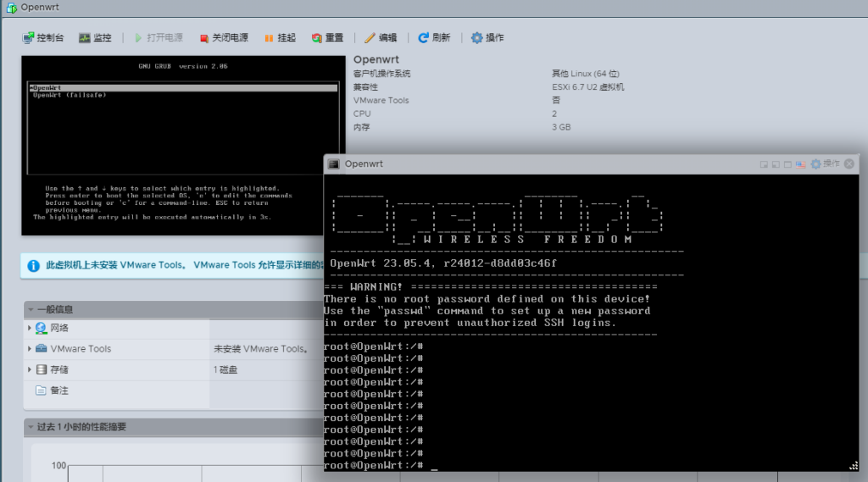Click the Openwrt VM icon in title bar
Viewport: 868px width, 482px height.
tap(12, 8)
